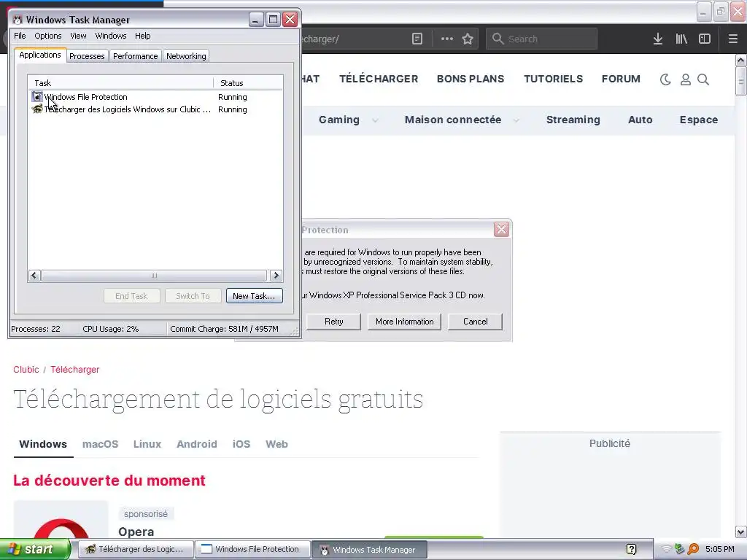
Task: Switch to the Networking tab
Action: pyautogui.click(x=186, y=56)
